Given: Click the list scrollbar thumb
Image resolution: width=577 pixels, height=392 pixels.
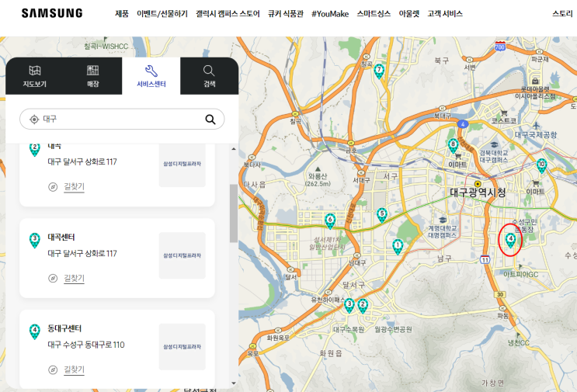Looking at the screenshot, I should pos(234,213).
